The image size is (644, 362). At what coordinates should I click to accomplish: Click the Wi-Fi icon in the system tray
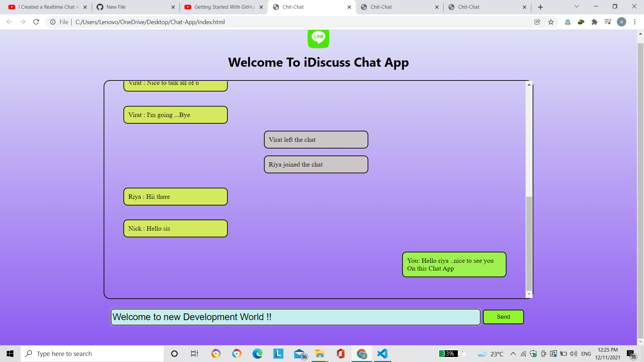click(x=524, y=353)
